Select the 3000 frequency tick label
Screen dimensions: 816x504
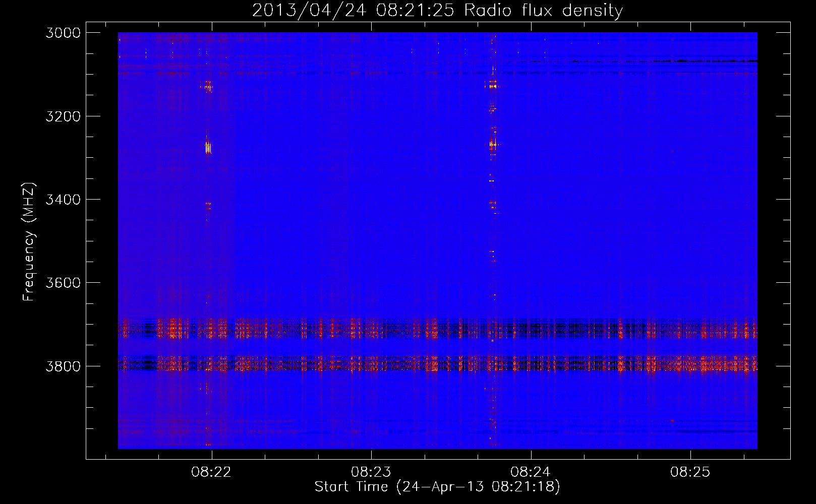coord(63,33)
